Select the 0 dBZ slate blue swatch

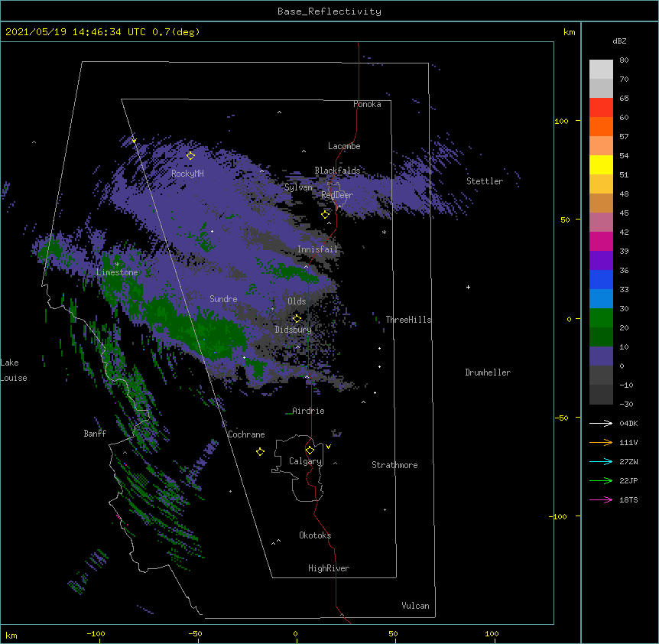click(x=601, y=356)
